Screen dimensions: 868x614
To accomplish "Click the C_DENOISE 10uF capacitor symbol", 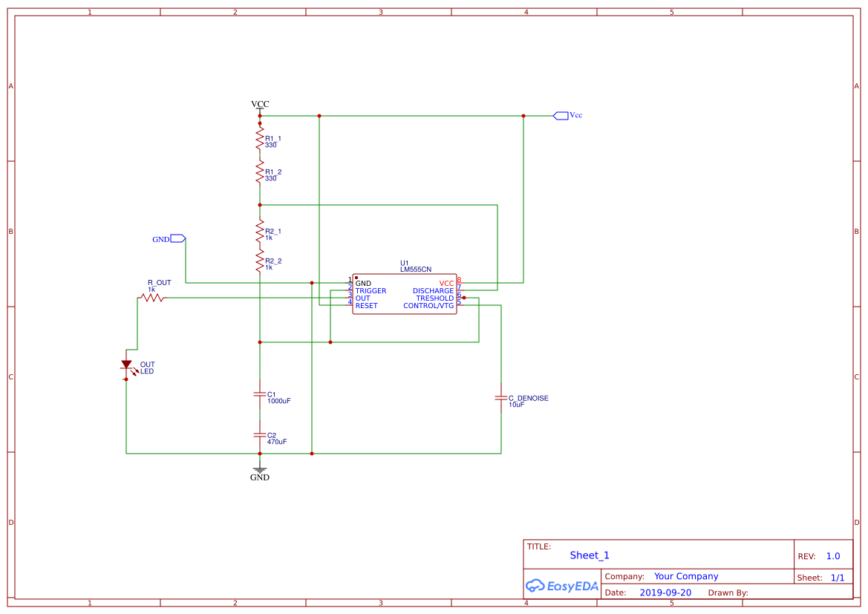I will [x=501, y=399].
